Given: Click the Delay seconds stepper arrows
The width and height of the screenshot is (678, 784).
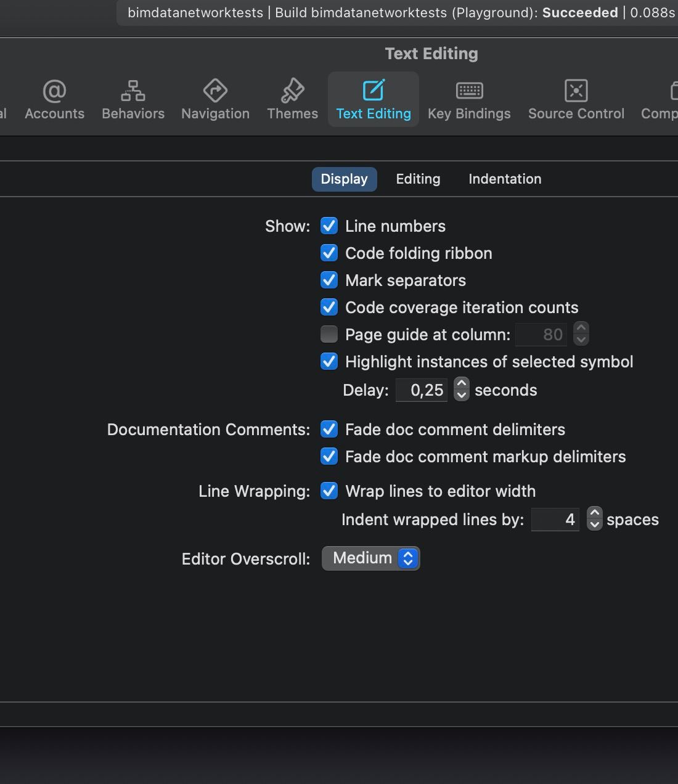Looking at the screenshot, I should click(462, 390).
